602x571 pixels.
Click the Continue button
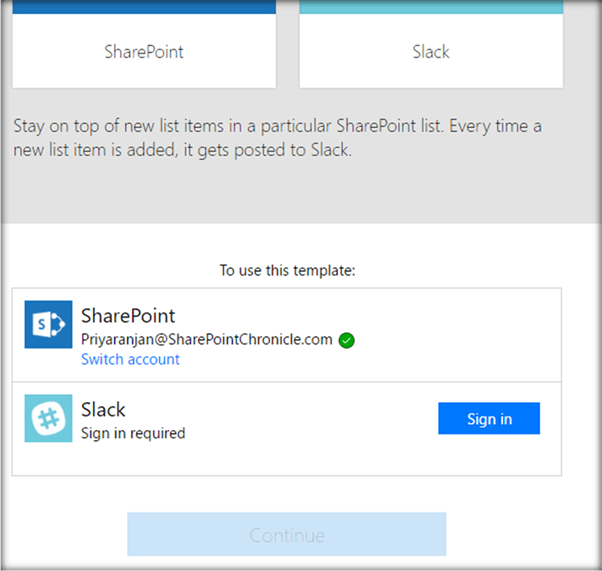pos(286,534)
